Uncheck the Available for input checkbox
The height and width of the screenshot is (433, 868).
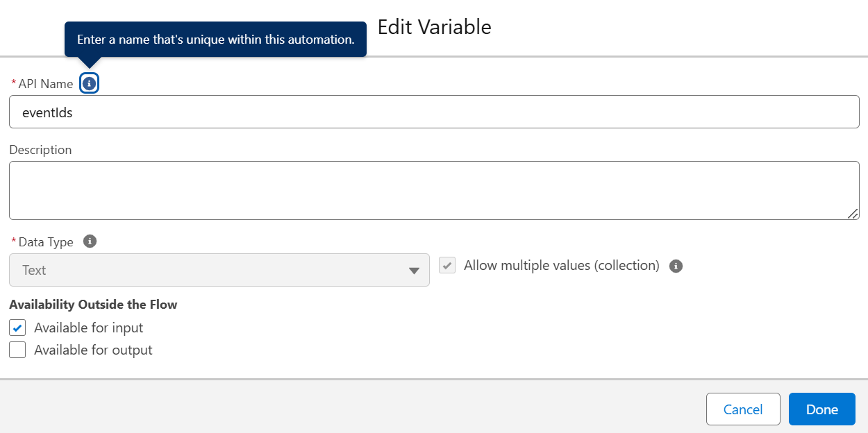pos(18,328)
